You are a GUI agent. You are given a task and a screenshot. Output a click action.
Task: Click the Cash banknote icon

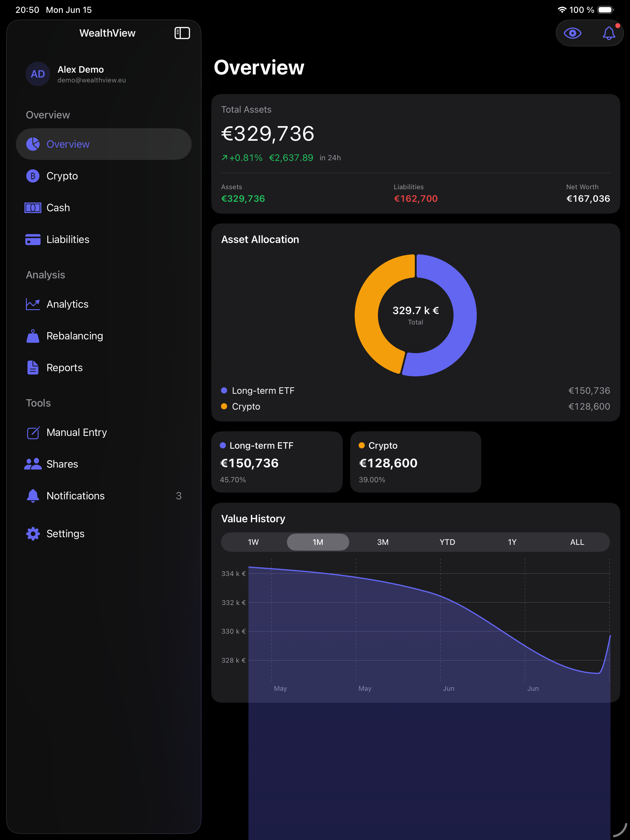(x=33, y=208)
